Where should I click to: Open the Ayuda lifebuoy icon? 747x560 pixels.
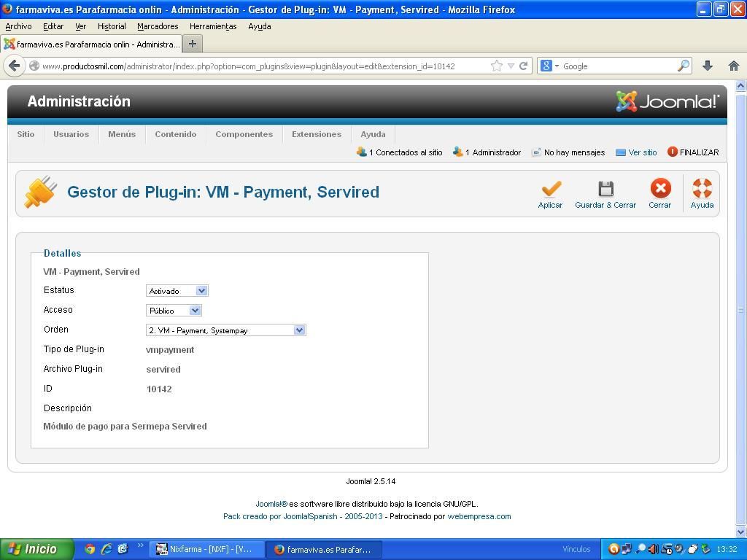coord(702,188)
